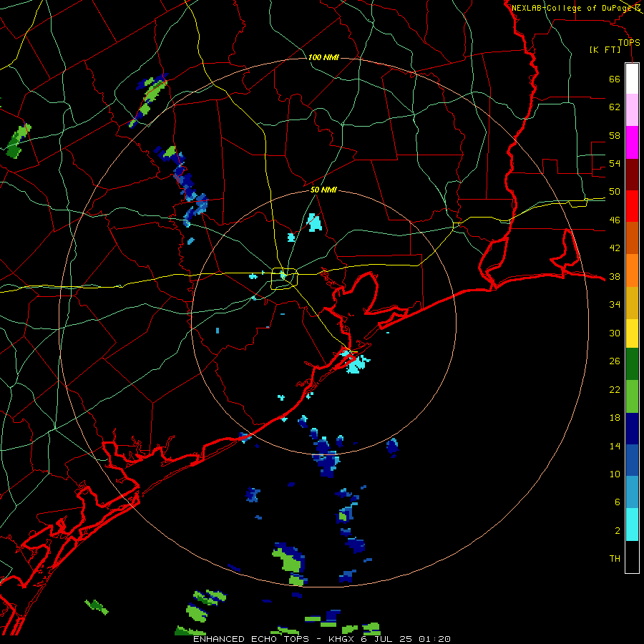Click the 54 legend value
The height and width of the screenshot is (644, 644).
[x=615, y=163]
